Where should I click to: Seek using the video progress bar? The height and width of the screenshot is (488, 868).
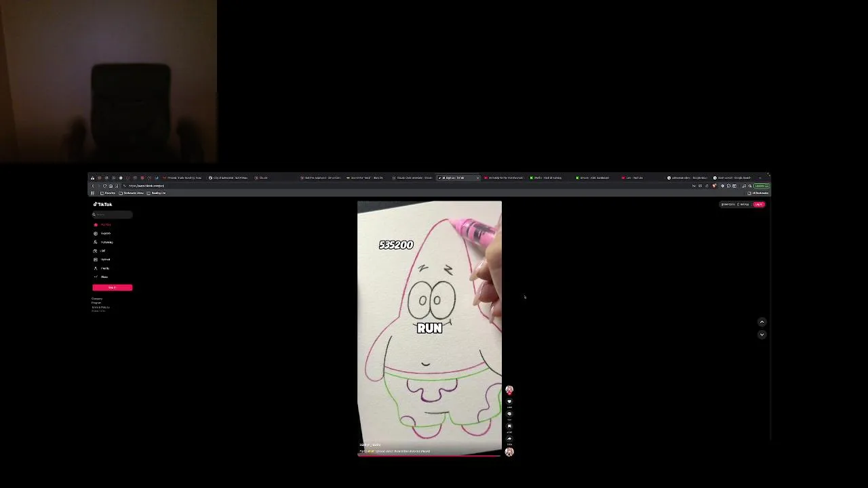pos(429,455)
